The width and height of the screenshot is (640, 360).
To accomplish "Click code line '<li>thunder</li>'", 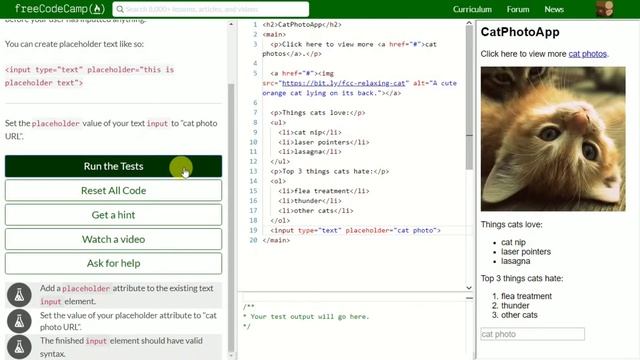I will coord(310,201).
